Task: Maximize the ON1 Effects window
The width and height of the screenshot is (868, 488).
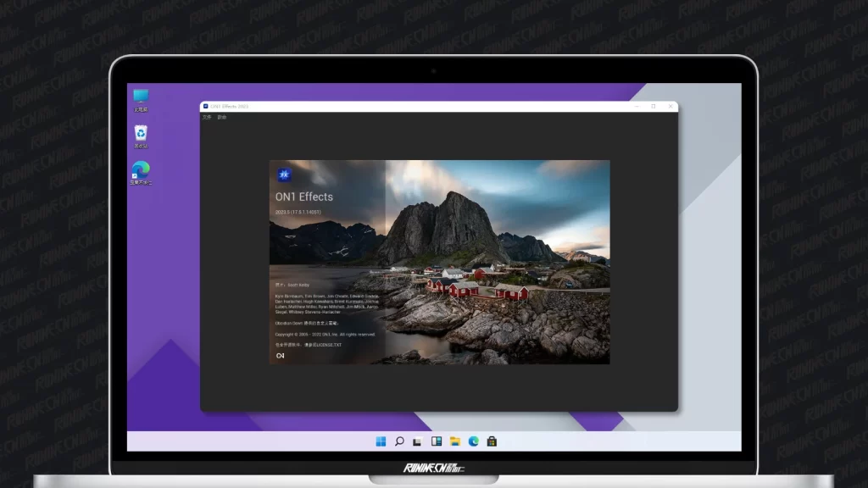Action: coord(654,107)
